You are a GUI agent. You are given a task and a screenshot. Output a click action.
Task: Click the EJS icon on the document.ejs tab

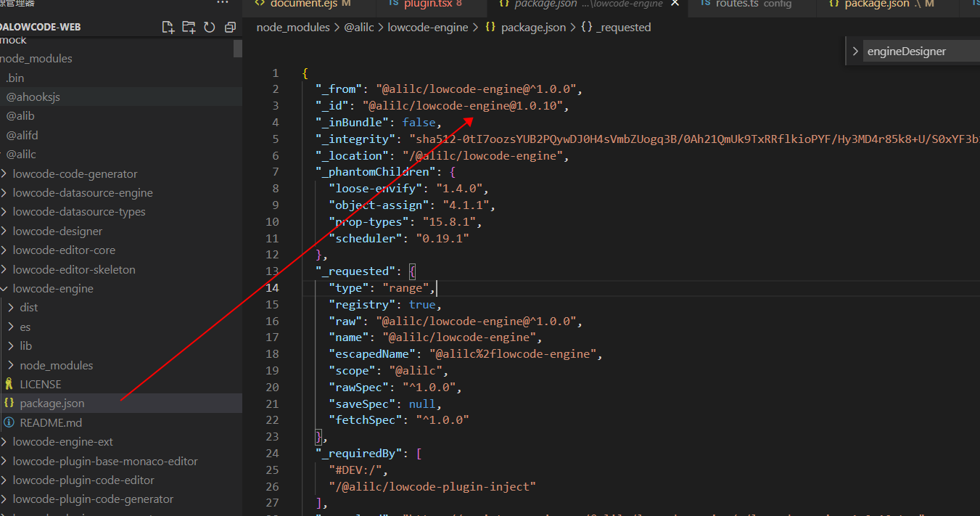261,4
